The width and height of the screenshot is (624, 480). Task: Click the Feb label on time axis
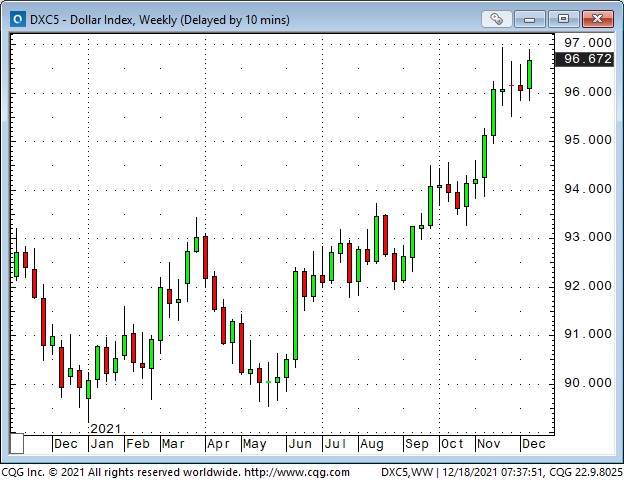tap(138, 444)
